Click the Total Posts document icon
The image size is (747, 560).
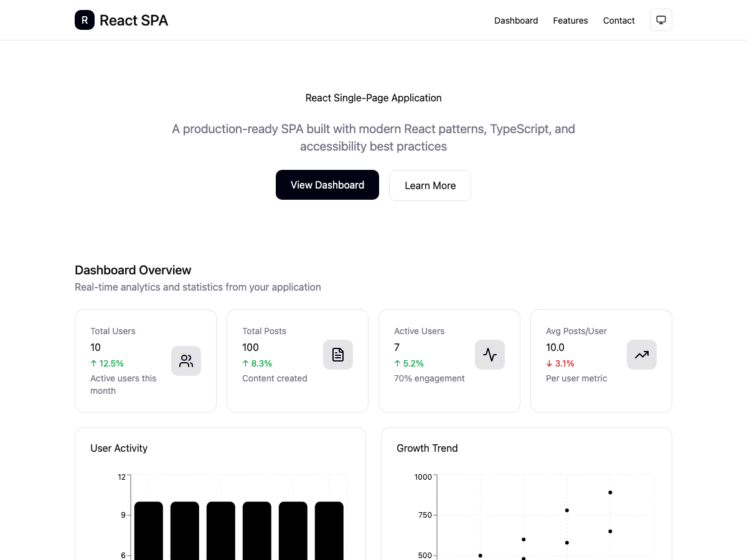[x=338, y=355]
